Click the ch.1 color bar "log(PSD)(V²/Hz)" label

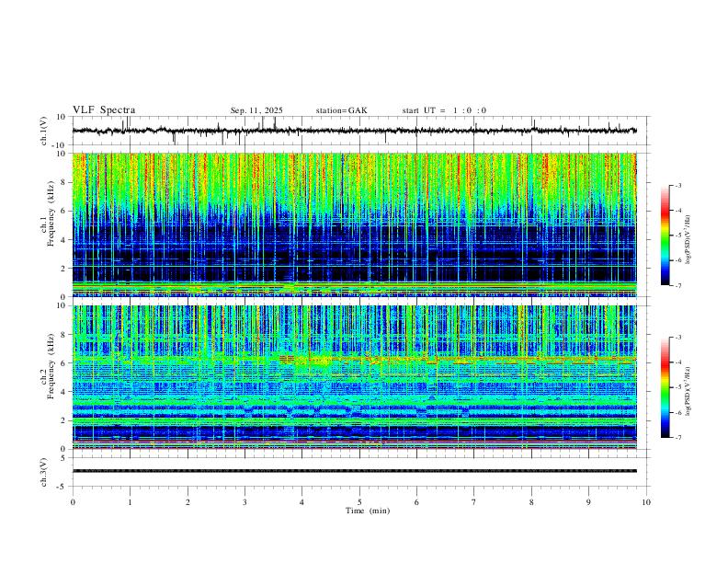tap(688, 240)
